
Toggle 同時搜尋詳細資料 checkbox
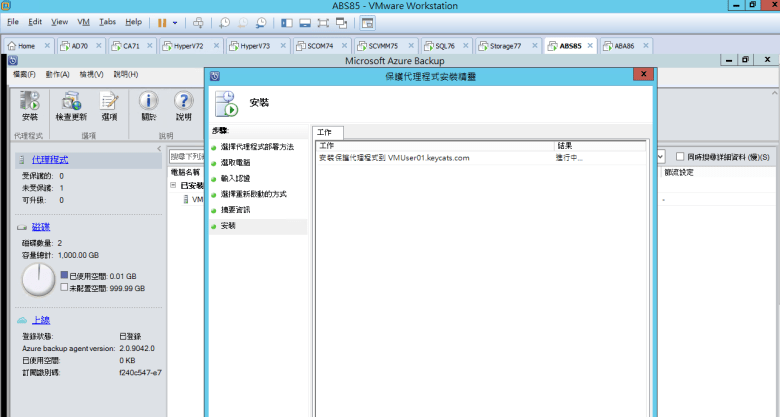[679, 157]
